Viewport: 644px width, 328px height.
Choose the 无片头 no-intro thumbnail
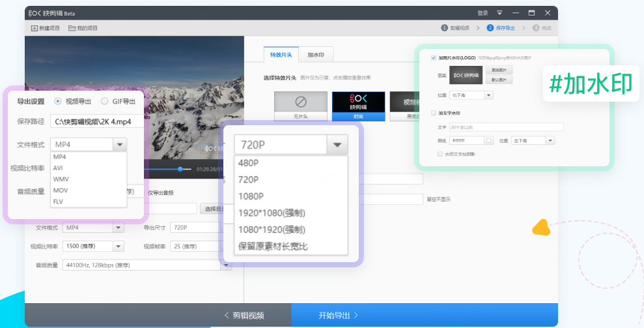click(x=301, y=106)
